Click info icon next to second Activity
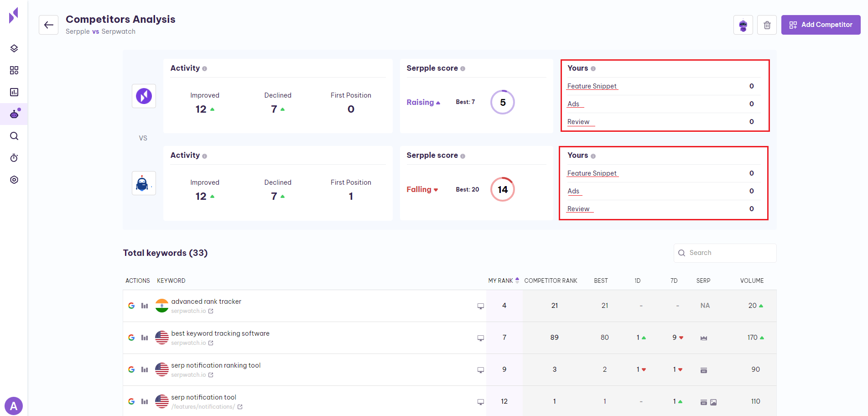This screenshot has height=416, width=868. tap(204, 156)
